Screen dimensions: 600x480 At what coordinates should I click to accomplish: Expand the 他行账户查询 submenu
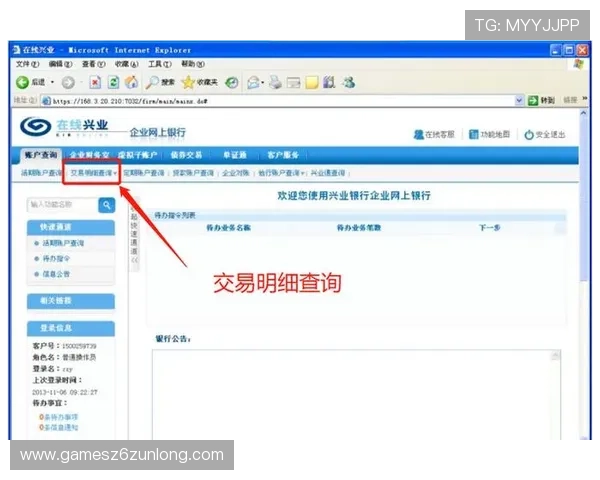pos(302,173)
